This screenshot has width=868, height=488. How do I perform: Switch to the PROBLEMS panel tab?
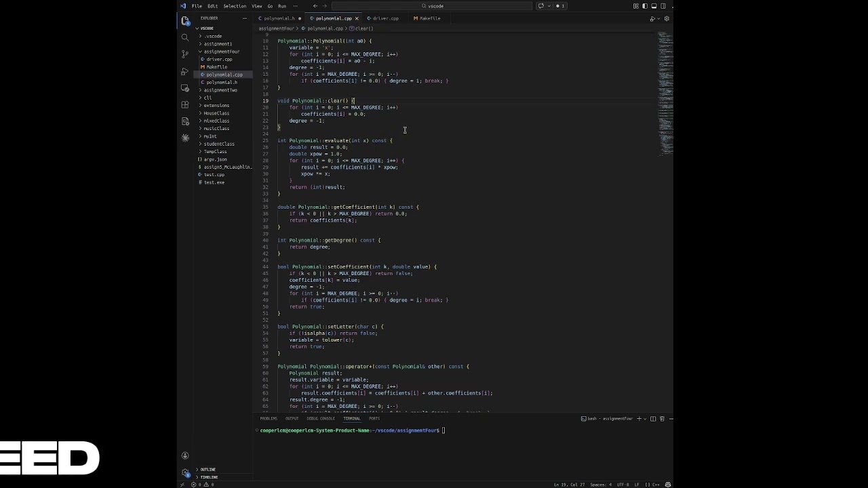click(x=269, y=419)
